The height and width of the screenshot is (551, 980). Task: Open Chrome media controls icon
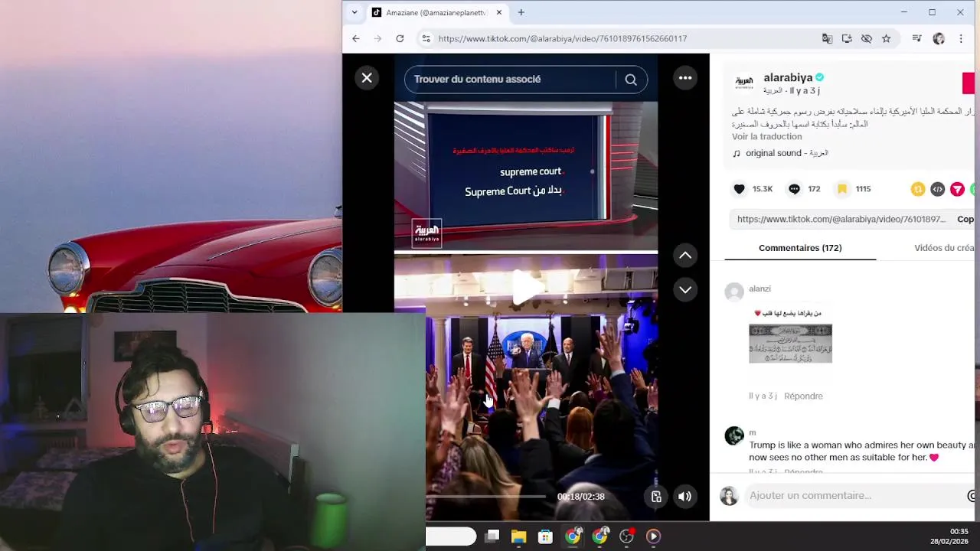click(x=916, y=38)
